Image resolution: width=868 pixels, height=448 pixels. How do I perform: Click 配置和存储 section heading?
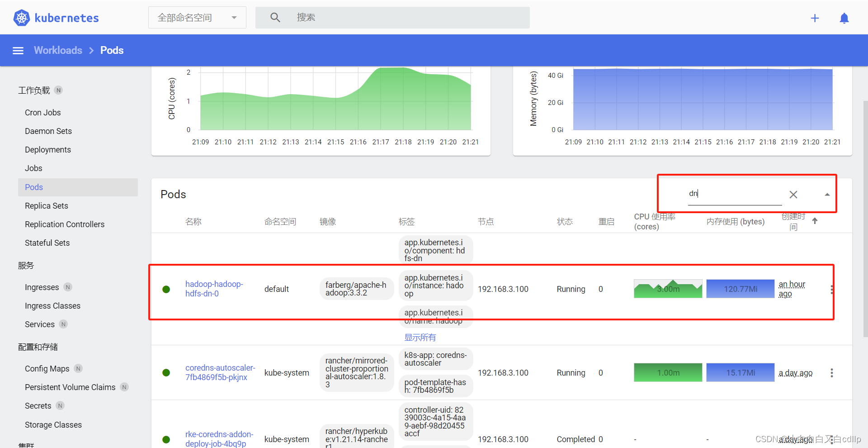pos(38,347)
